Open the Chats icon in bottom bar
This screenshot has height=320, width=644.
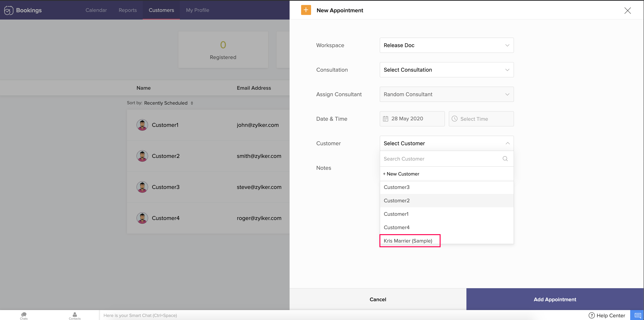pos(24,315)
